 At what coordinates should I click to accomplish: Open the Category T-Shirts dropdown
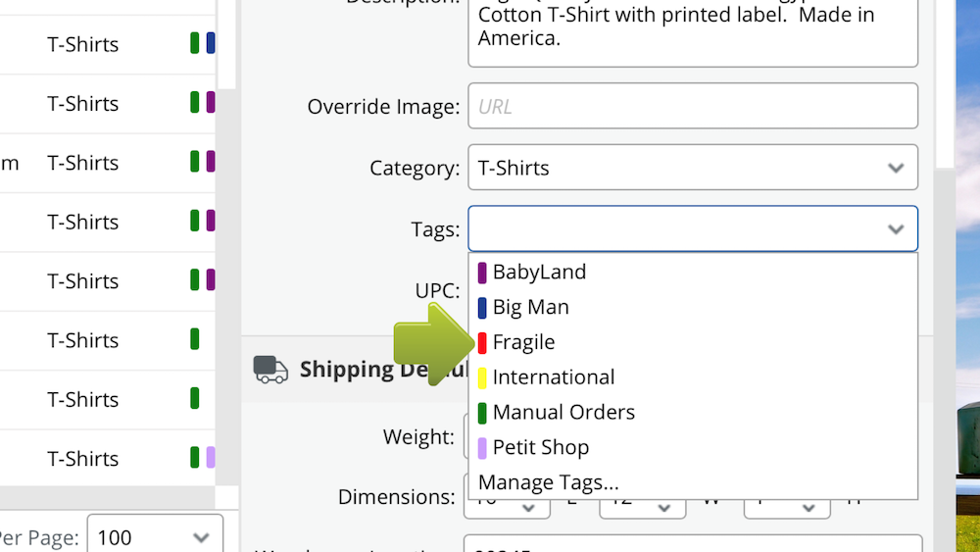point(692,168)
